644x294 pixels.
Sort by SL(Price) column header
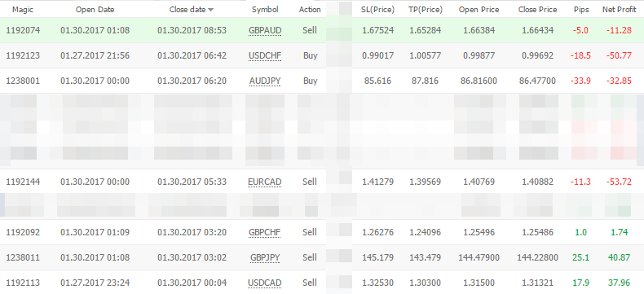click(378, 10)
